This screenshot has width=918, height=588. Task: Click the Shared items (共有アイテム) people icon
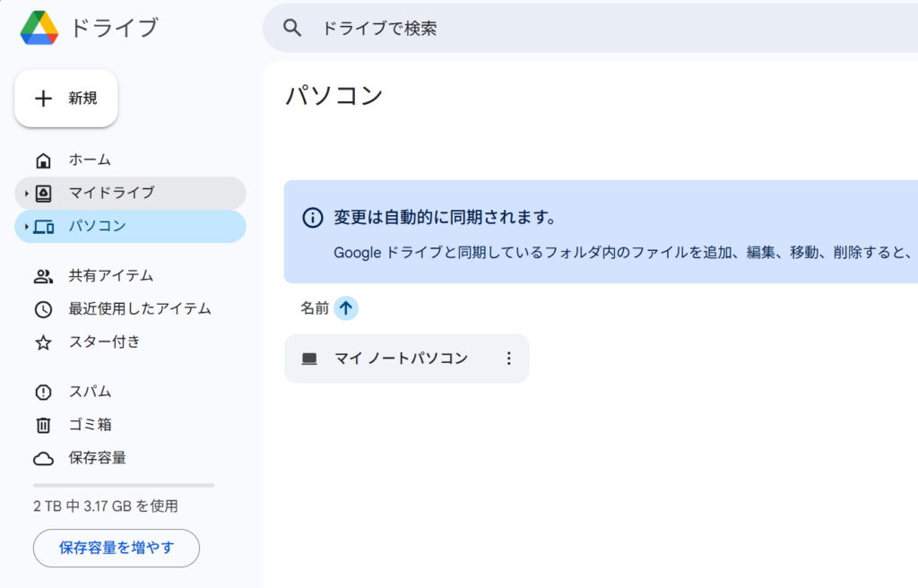pyautogui.click(x=43, y=276)
